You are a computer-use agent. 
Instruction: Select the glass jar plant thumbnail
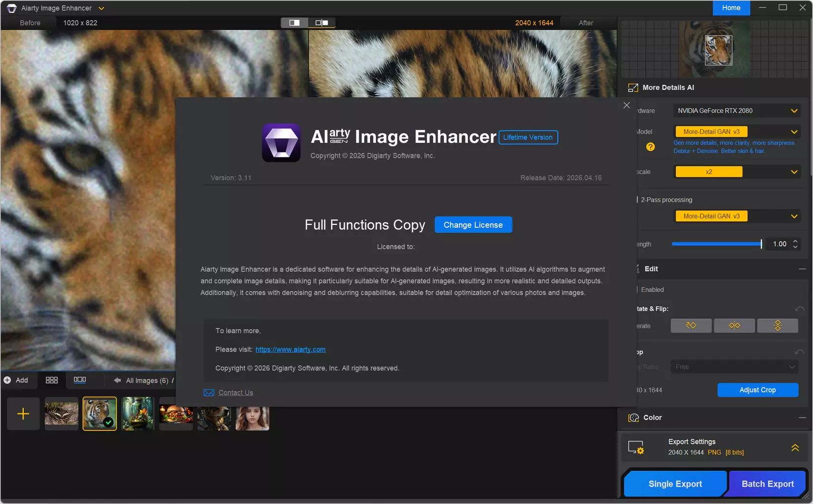(x=137, y=414)
